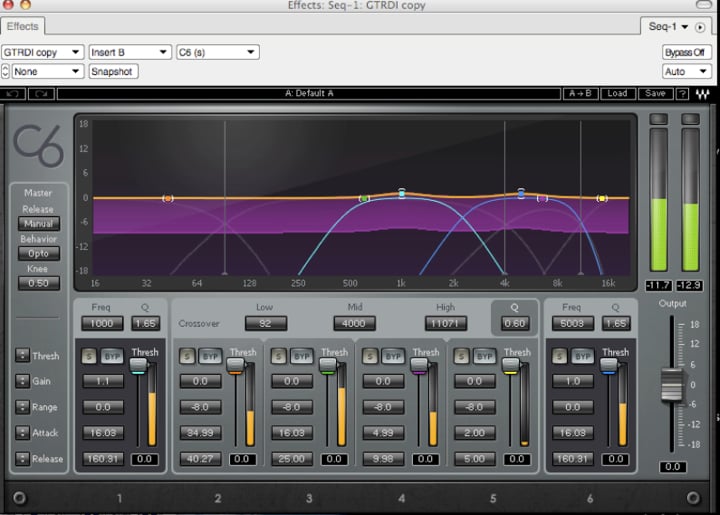This screenshot has width=720, height=515.
Task: Click the Seq-1 play circle icon
Action: 700,28
